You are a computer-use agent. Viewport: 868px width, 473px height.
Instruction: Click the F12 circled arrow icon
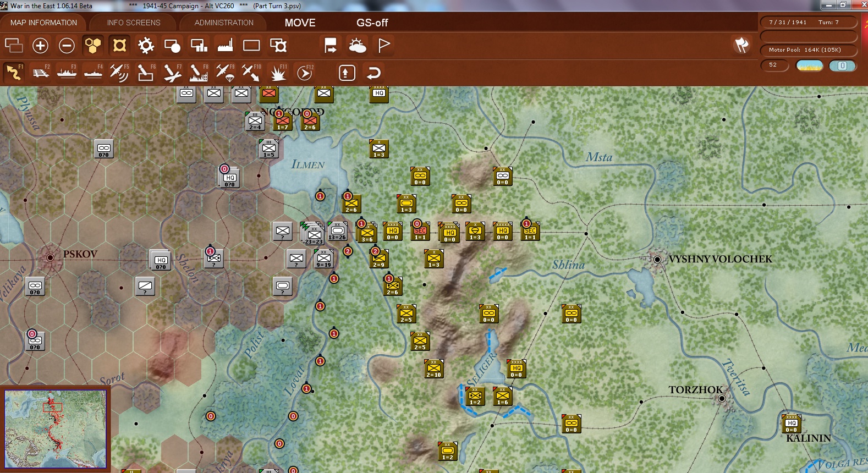pos(305,73)
